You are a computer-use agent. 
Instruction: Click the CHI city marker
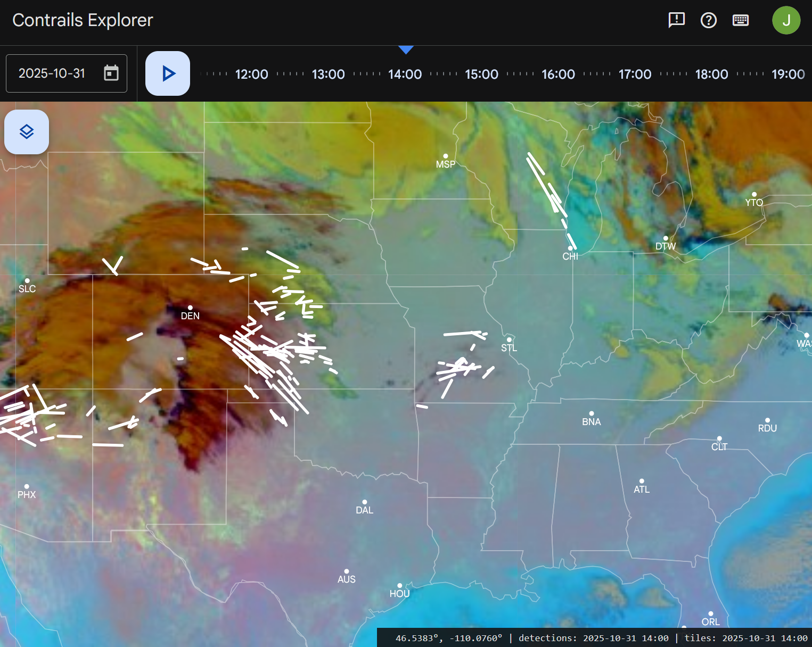(570, 248)
